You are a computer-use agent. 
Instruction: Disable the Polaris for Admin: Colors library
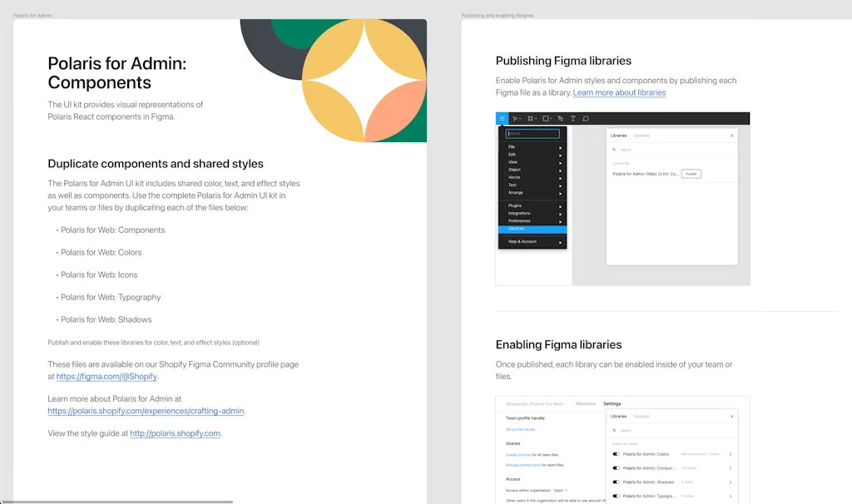(x=616, y=454)
